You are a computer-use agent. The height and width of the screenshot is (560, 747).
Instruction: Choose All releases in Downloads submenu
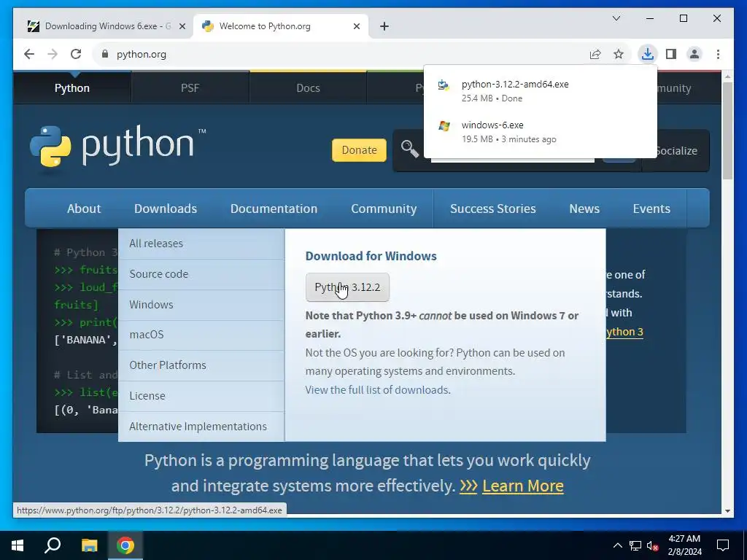click(201, 244)
